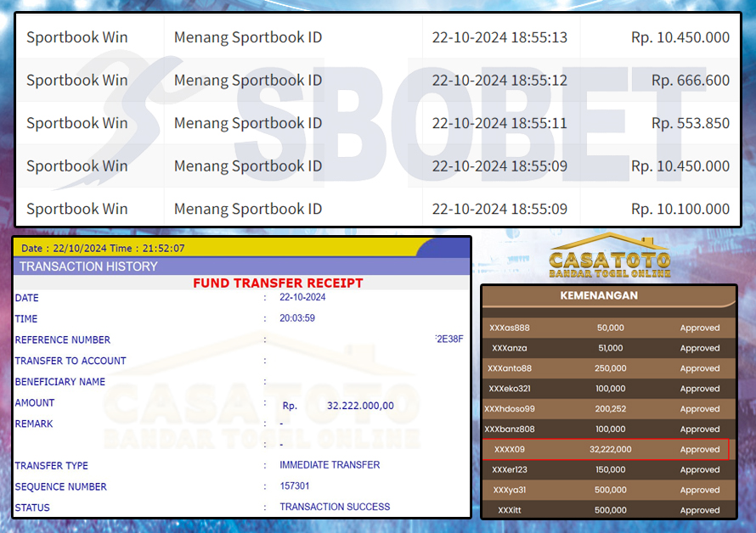Image resolution: width=756 pixels, height=533 pixels.
Task: Click the Immediate Transfer type value
Action: pyautogui.click(x=330, y=465)
